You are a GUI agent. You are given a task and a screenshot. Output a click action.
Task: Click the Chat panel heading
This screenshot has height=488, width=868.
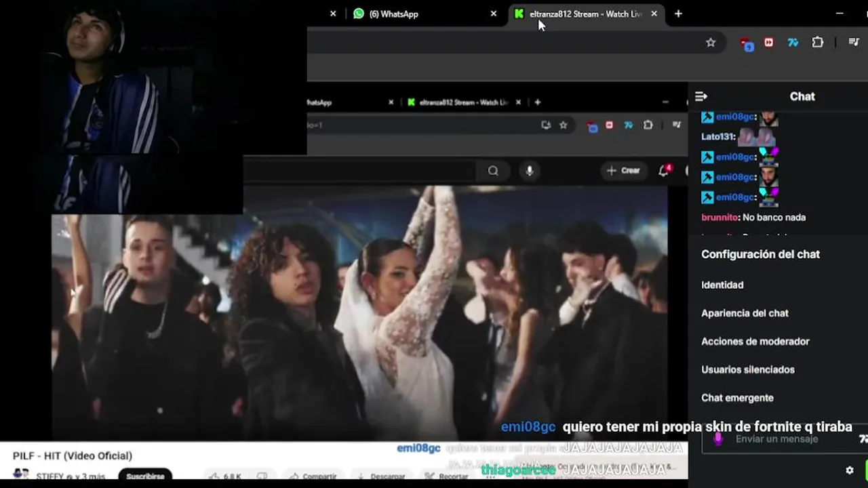tap(802, 97)
